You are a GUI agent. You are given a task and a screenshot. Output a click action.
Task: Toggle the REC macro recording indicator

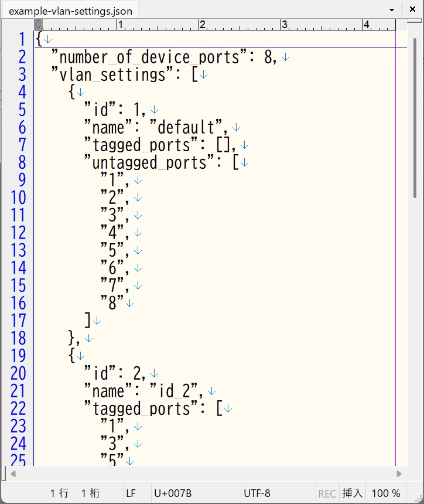pos(327,493)
